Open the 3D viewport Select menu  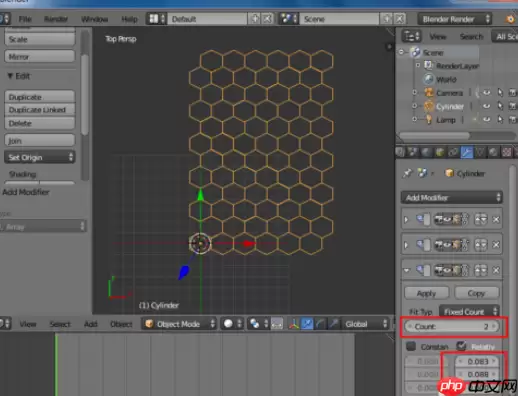coord(60,324)
